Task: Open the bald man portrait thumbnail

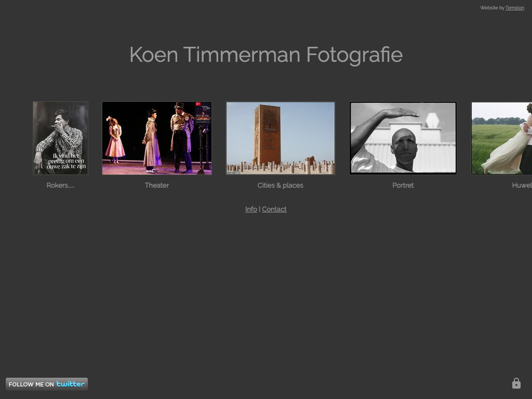Action: coord(403,138)
